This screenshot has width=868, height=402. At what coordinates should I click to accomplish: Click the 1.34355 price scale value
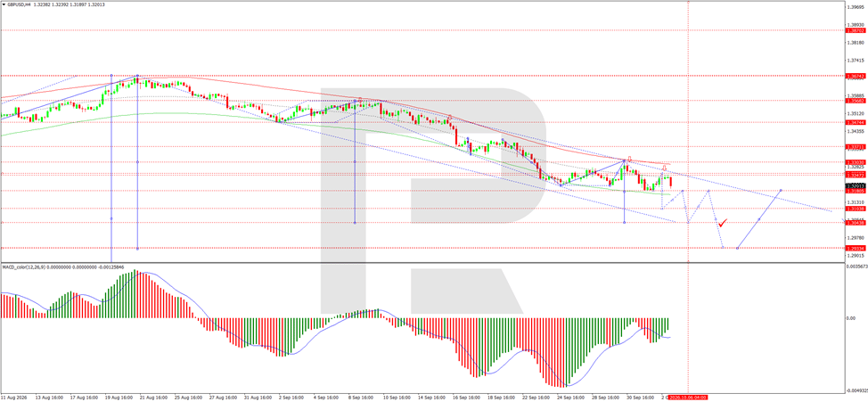click(x=856, y=132)
